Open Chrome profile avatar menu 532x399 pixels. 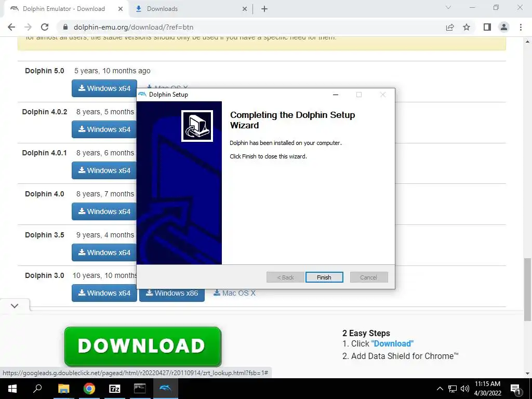504,27
